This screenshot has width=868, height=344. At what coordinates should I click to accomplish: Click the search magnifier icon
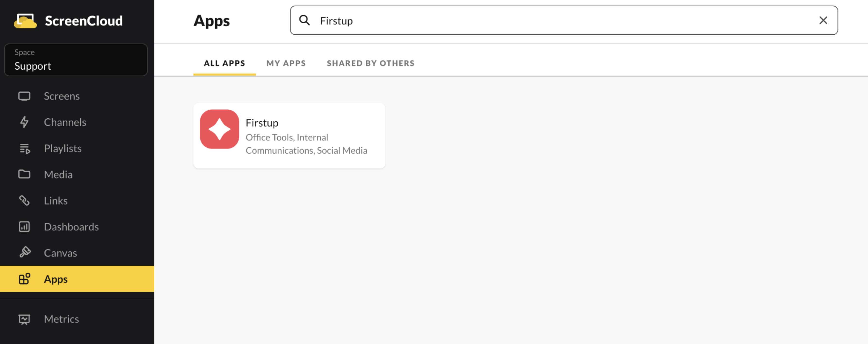(x=304, y=21)
